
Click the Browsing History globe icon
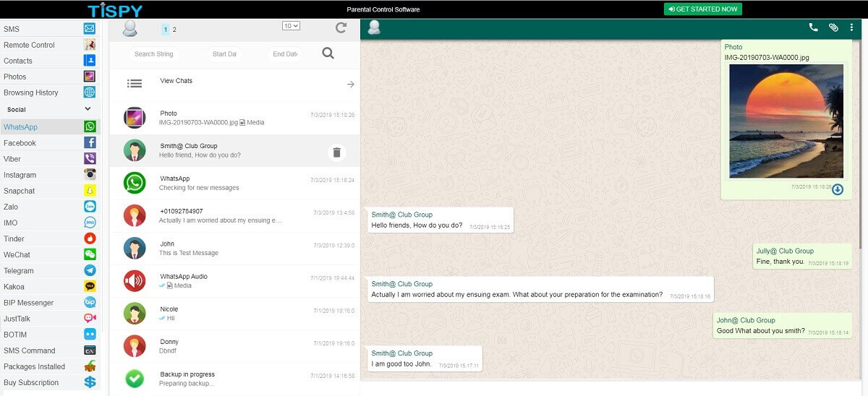pos(90,92)
